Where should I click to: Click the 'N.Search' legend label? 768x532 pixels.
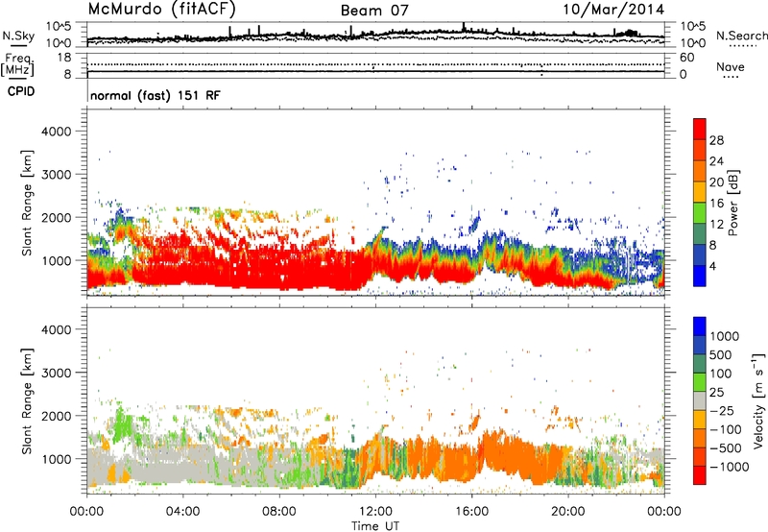(x=741, y=36)
